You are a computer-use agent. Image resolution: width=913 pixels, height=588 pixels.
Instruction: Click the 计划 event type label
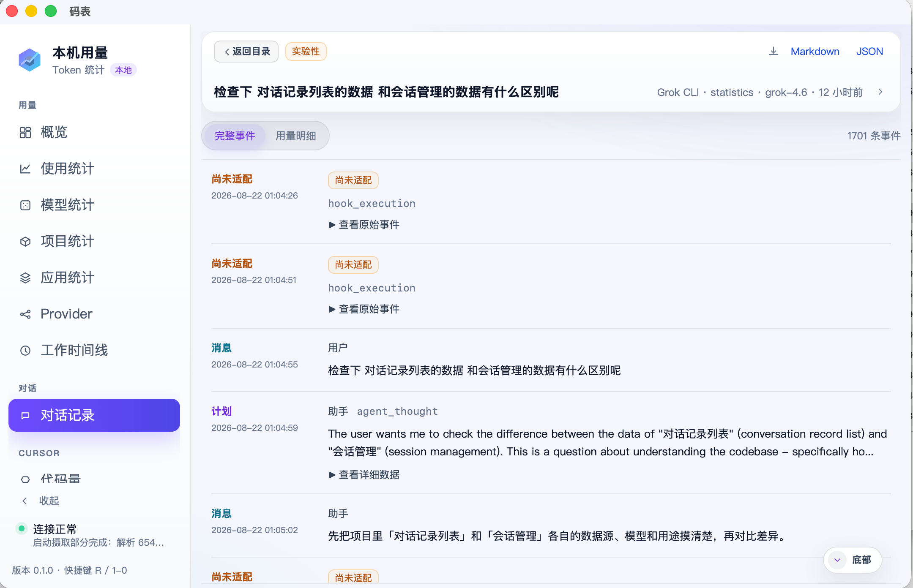click(x=221, y=411)
